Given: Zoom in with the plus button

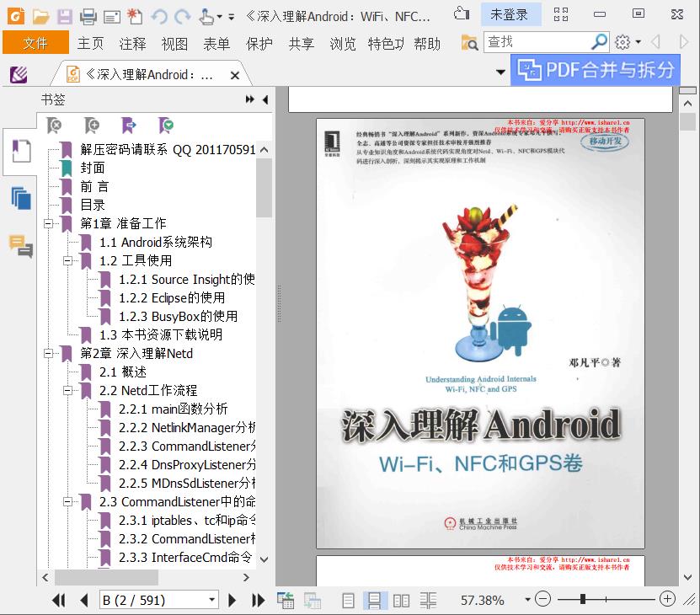Looking at the screenshot, I should click(x=667, y=599).
